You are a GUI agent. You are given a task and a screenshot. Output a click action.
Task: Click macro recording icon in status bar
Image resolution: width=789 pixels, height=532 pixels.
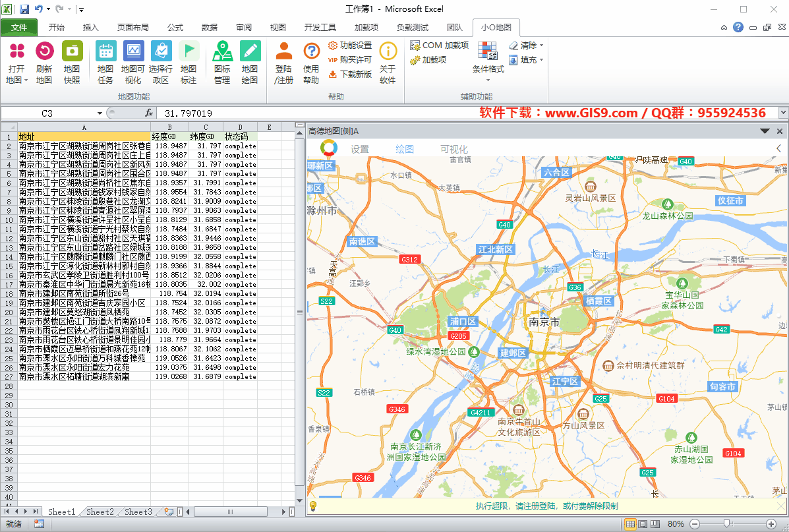(x=39, y=524)
